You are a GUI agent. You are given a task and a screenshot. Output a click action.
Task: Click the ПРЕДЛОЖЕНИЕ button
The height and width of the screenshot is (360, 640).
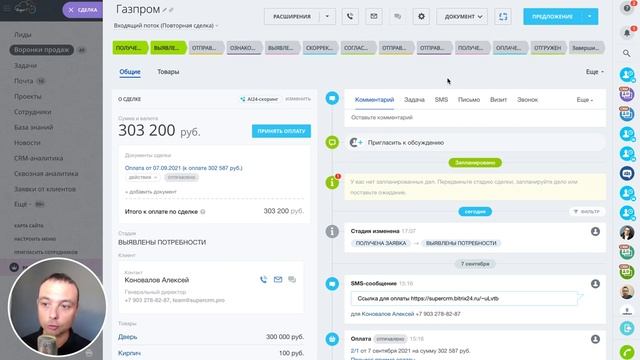[x=552, y=16]
